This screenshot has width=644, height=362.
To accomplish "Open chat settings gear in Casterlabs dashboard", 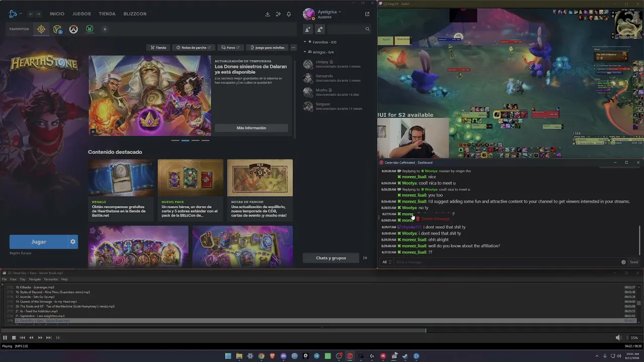I will (x=623, y=262).
